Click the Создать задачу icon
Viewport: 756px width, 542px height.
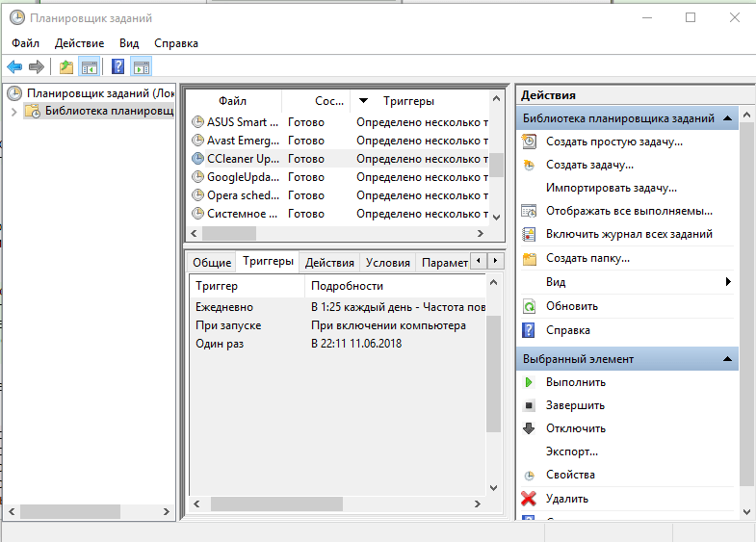coord(529,165)
